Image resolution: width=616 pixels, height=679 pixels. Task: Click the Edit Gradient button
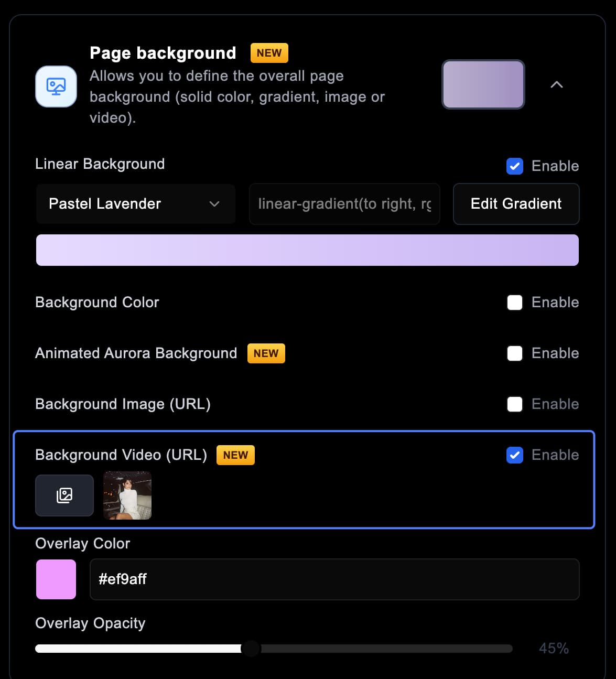tap(515, 204)
